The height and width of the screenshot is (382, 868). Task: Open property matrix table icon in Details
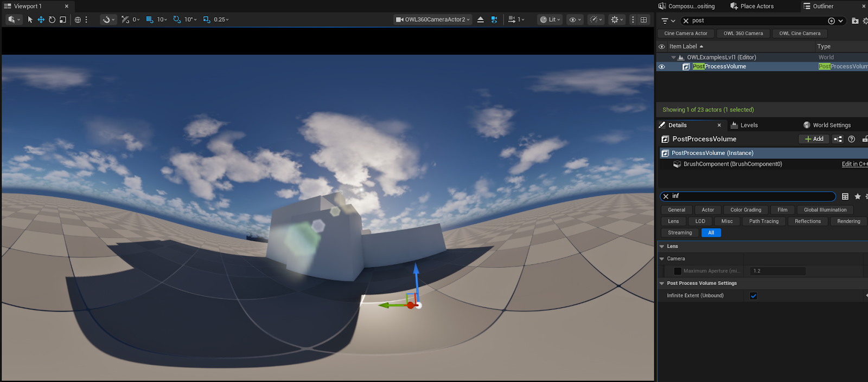coord(845,197)
